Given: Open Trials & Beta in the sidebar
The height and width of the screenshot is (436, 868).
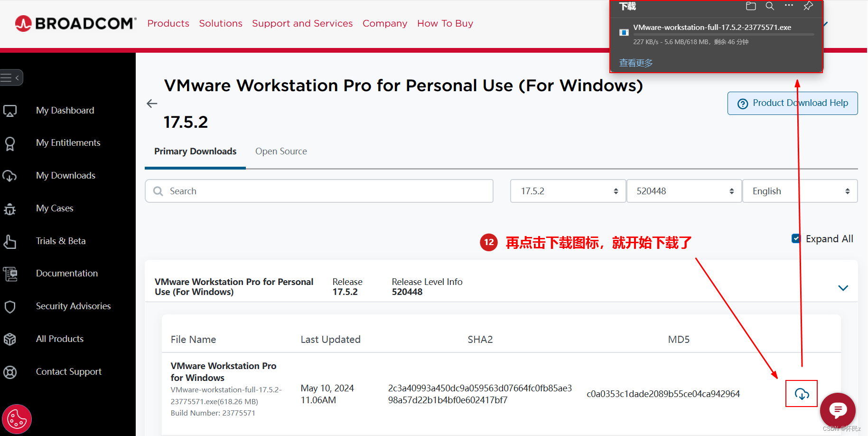Looking at the screenshot, I should pos(61,241).
